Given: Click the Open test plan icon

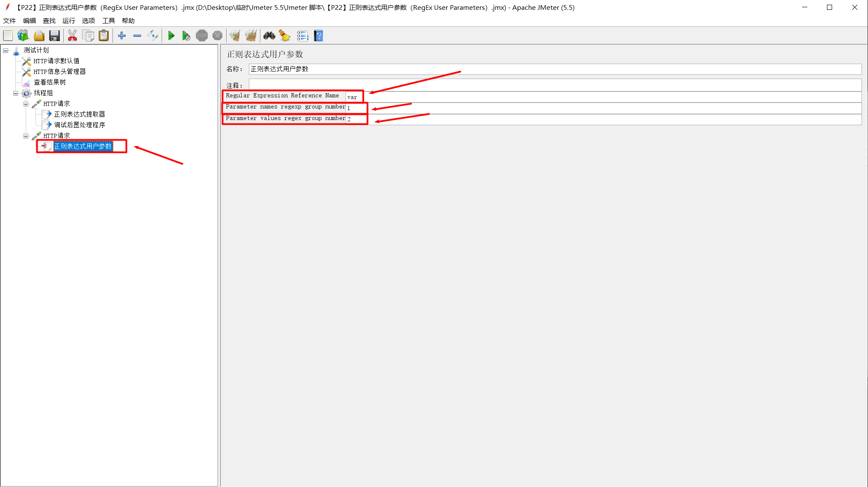Looking at the screenshot, I should 39,36.
